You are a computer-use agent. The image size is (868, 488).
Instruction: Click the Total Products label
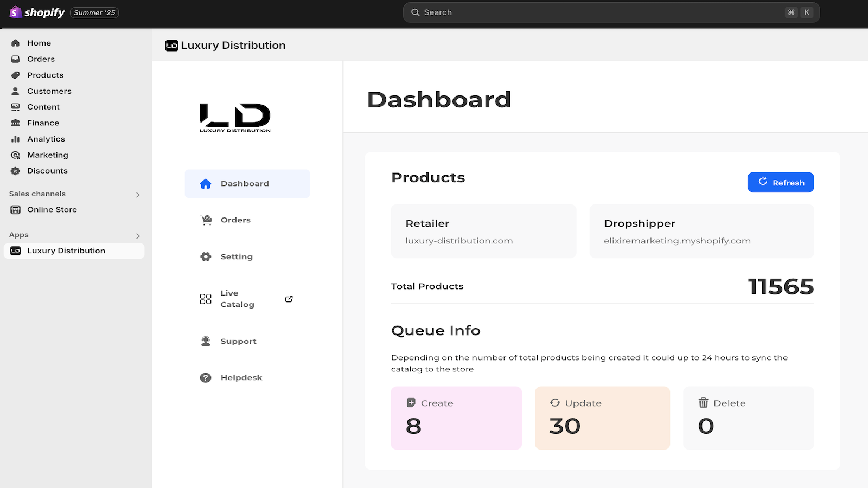(427, 286)
